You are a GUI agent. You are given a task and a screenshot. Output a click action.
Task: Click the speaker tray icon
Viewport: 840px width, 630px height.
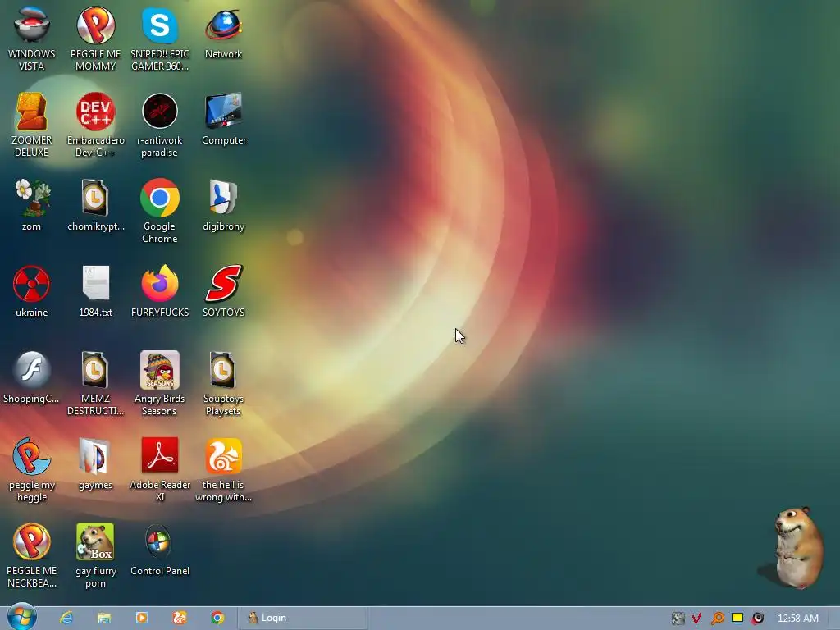coord(757,619)
